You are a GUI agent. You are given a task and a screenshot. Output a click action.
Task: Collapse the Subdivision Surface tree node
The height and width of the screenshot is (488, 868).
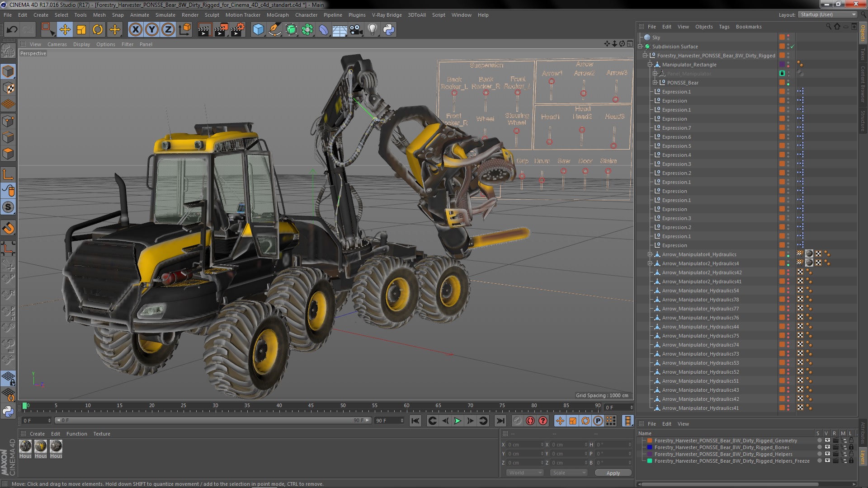click(640, 47)
